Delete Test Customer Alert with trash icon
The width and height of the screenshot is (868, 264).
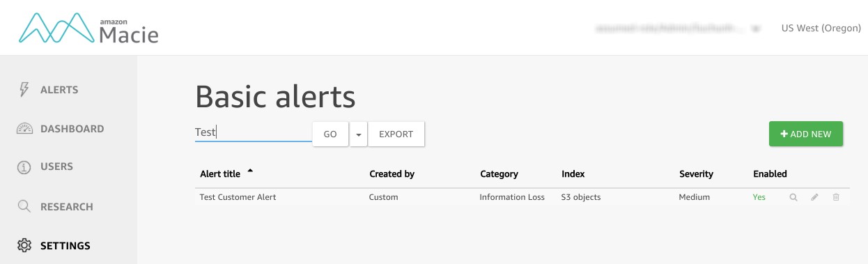pos(836,198)
